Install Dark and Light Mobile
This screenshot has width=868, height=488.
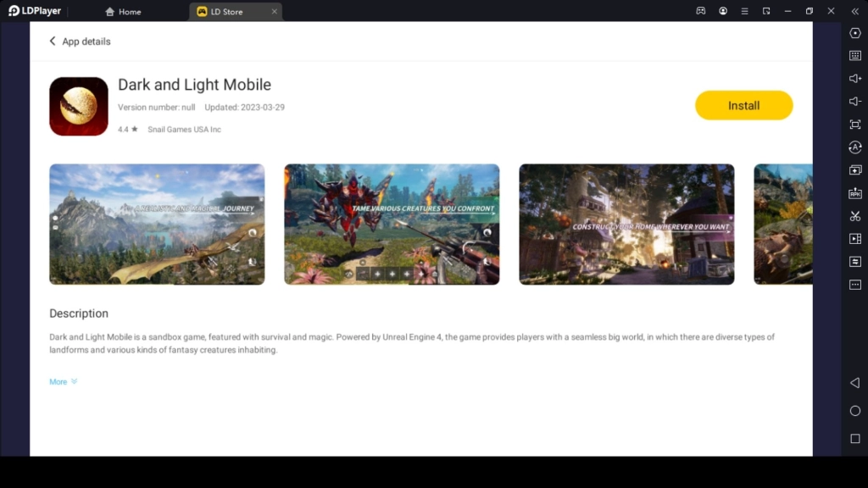tap(743, 105)
